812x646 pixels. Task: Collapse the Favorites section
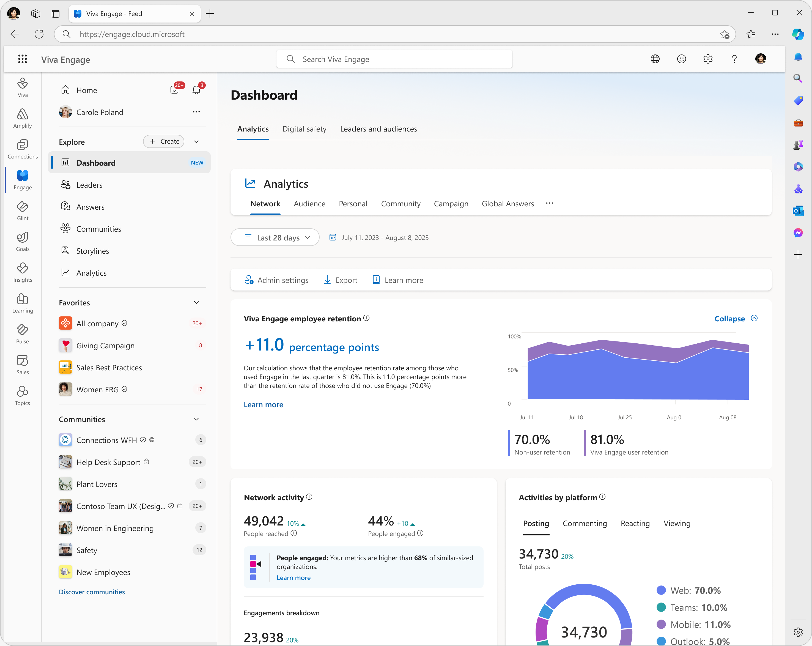(x=196, y=303)
